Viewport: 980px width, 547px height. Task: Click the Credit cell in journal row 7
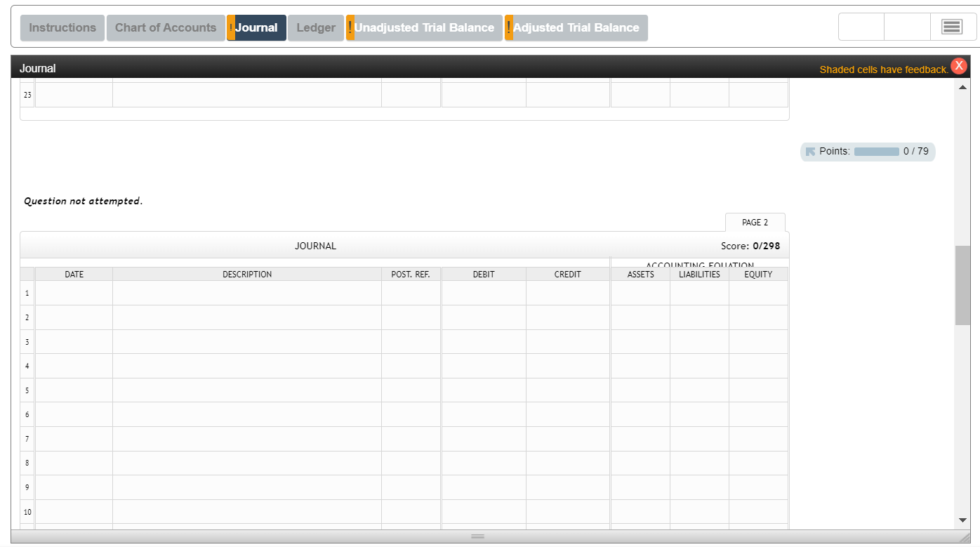[x=568, y=439]
